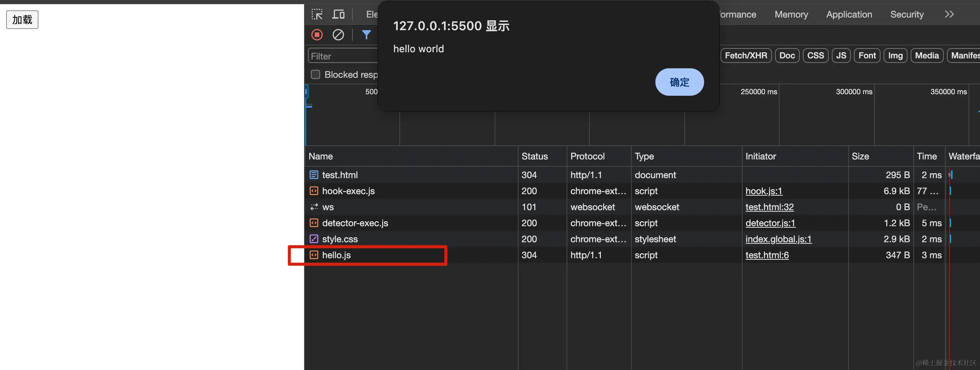Filter requests by Img type
The image size is (980, 370).
[x=895, y=56]
